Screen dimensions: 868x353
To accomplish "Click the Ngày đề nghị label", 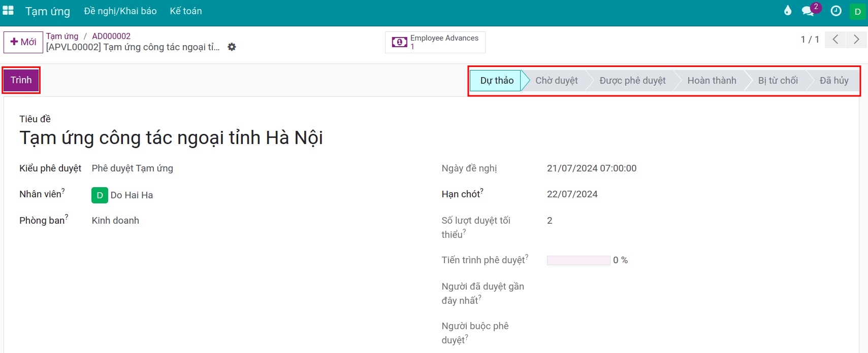I will tap(469, 168).
